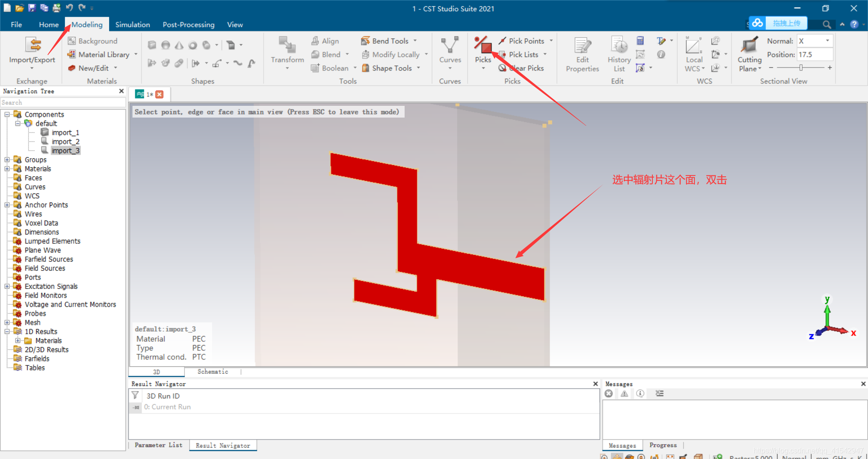Switch to the Parameter List tab
868x459 pixels.
[x=158, y=445]
